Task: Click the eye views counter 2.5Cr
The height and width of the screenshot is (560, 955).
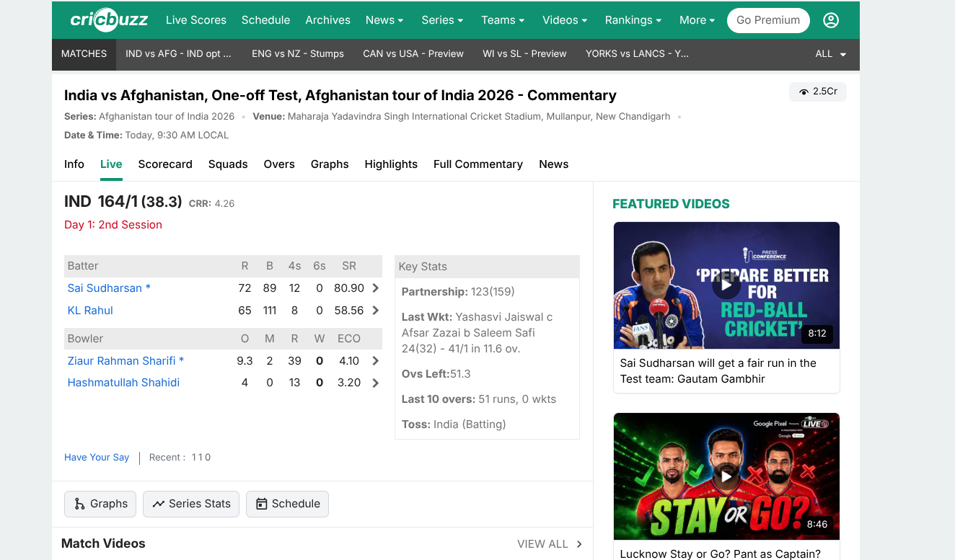Action: (x=818, y=92)
